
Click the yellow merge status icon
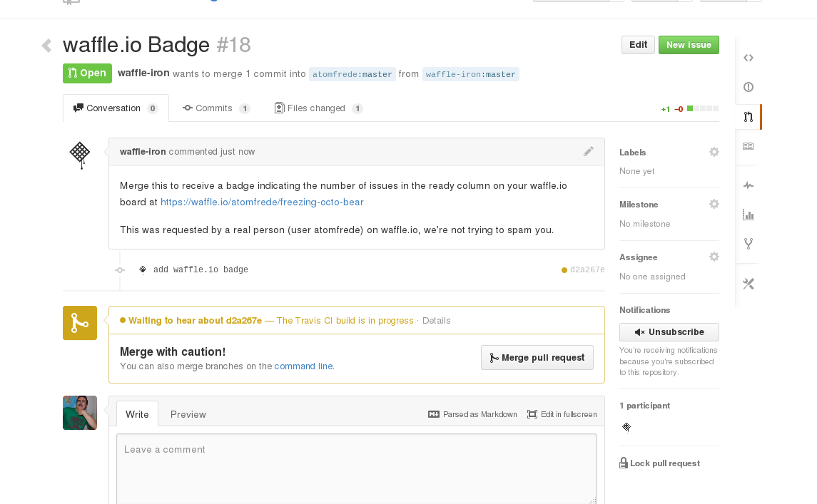[80, 323]
